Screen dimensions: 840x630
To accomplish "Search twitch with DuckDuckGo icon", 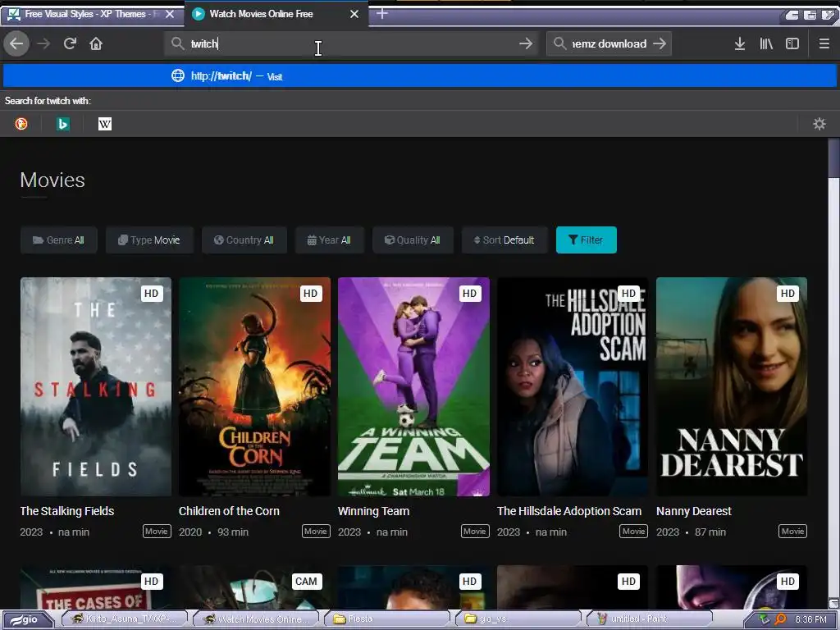I will pyautogui.click(x=21, y=124).
